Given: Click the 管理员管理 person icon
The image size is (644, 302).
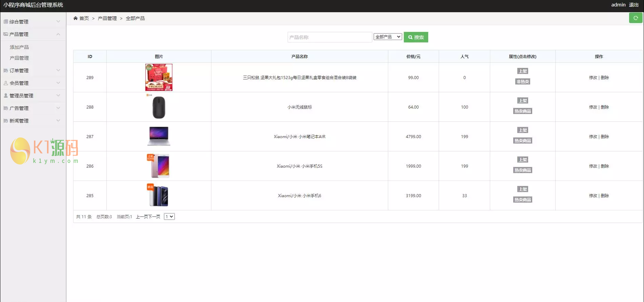Looking at the screenshot, I should pos(6,96).
